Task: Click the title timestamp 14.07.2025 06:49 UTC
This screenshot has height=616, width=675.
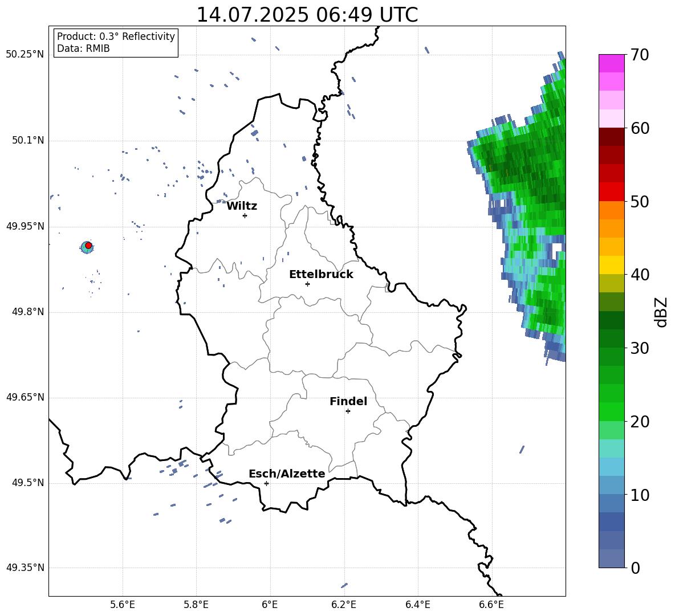Action: 307,15
